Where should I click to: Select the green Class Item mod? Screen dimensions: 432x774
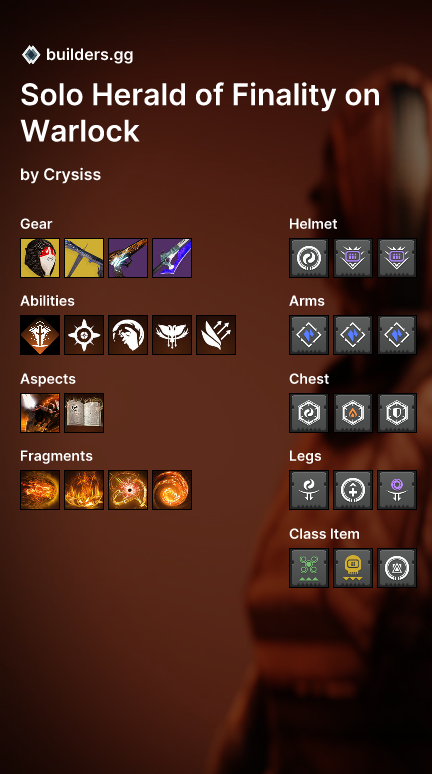[309, 568]
